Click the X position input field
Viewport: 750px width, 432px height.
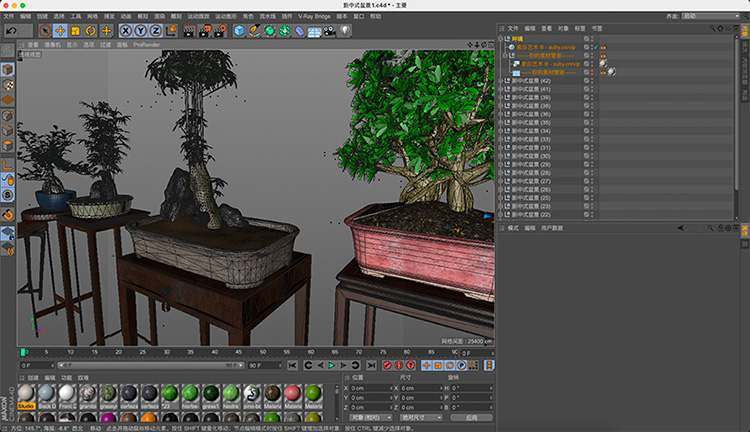pyautogui.click(x=371, y=388)
